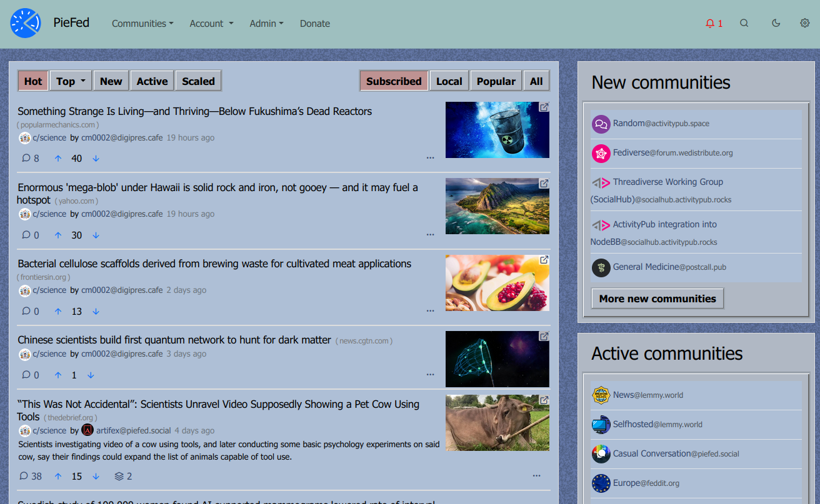The width and height of the screenshot is (820, 504).
Task: Open the Account dropdown menu
Action: tap(211, 24)
